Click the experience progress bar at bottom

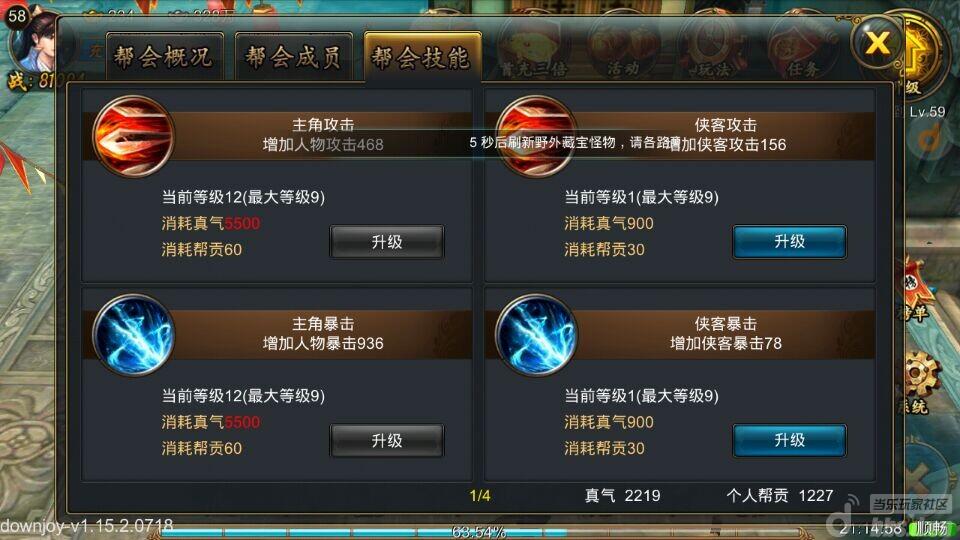[478, 531]
